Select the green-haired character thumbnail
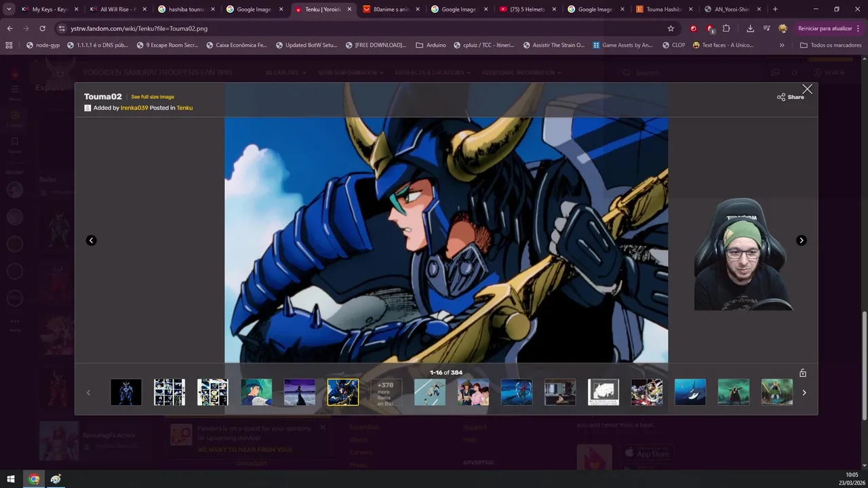868x488 pixels. 256,392
